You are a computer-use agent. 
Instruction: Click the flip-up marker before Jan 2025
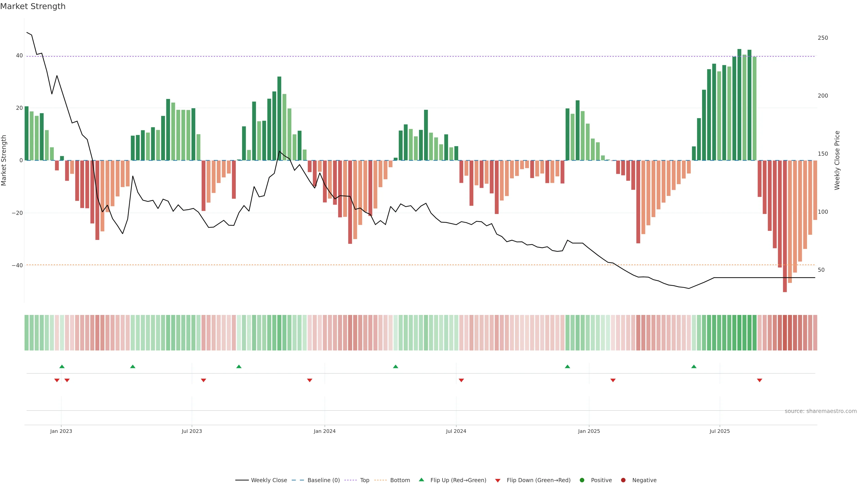pyautogui.click(x=567, y=366)
